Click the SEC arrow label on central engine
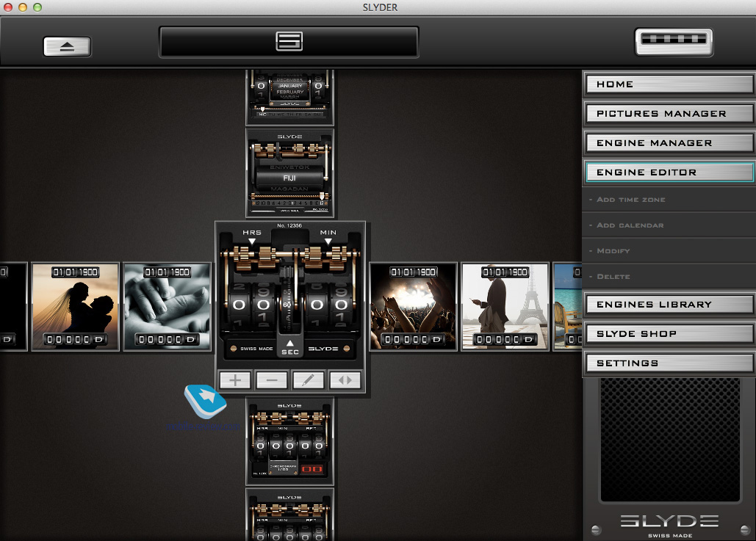 289,348
